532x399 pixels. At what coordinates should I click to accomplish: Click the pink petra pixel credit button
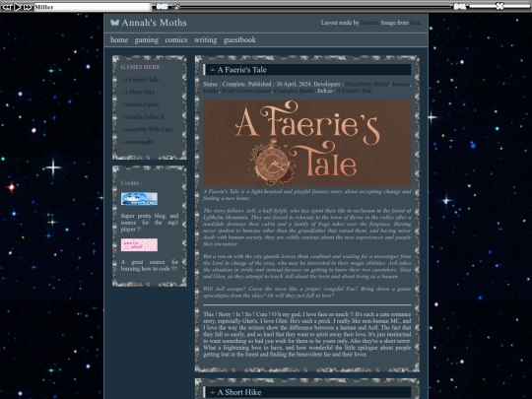point(139,244)
